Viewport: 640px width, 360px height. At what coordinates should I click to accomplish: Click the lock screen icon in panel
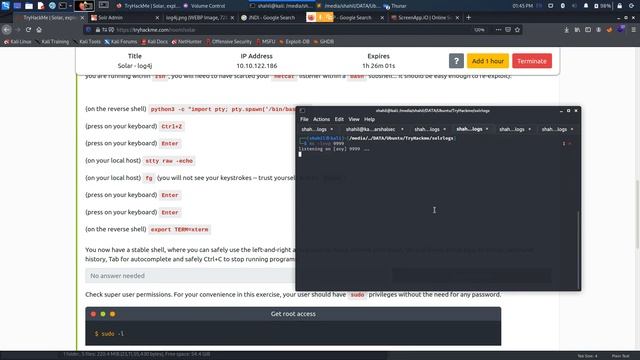[x=620, y=6]
